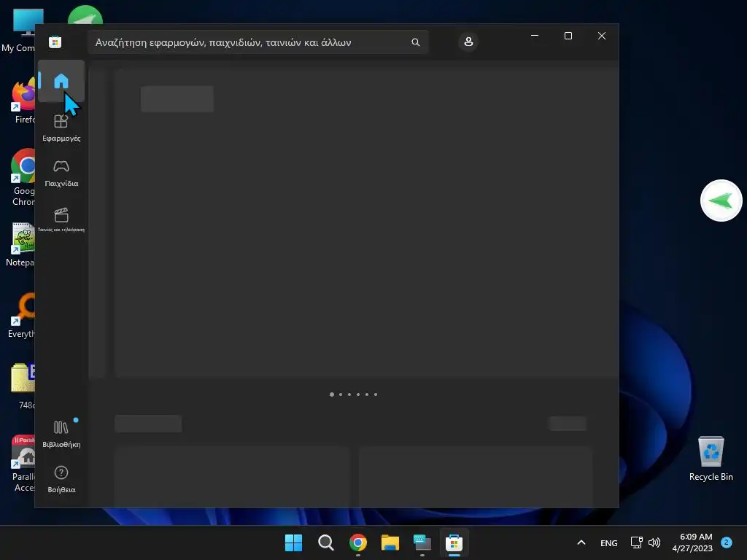
Task: Open the notification badge showing 2
Action: coord(727,542)
